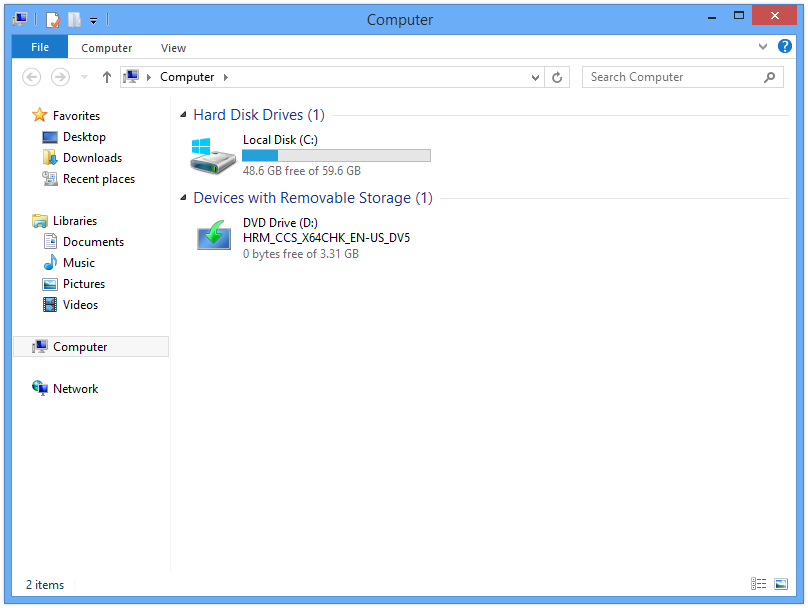Open the File ribbon tab
This screenshot has height=608, width=808.
[x=40, y=47]
